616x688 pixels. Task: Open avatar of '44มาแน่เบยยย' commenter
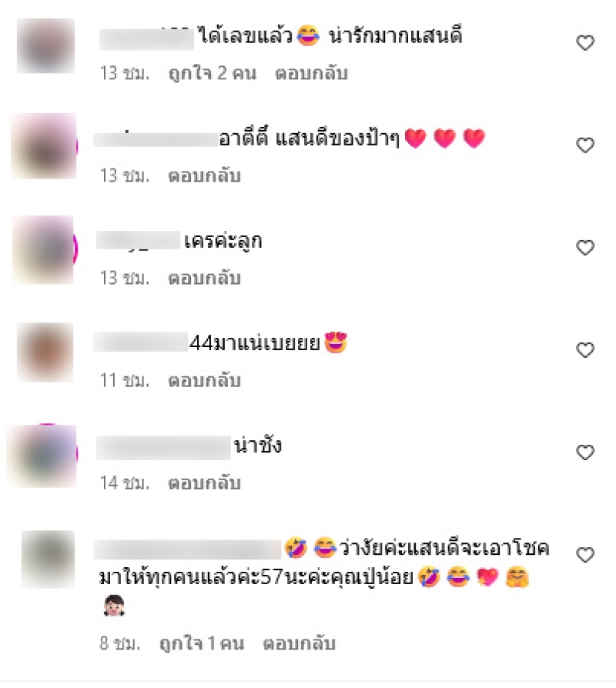pos(45,352)
